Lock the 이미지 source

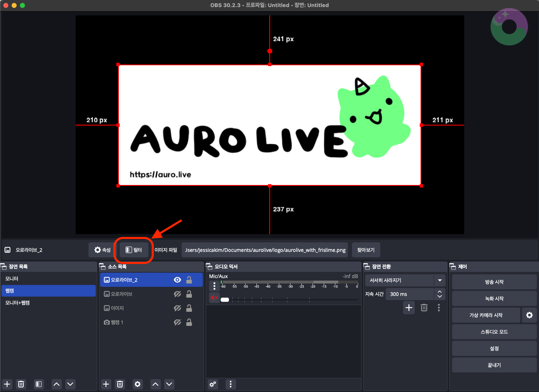(x=189, y=308)
